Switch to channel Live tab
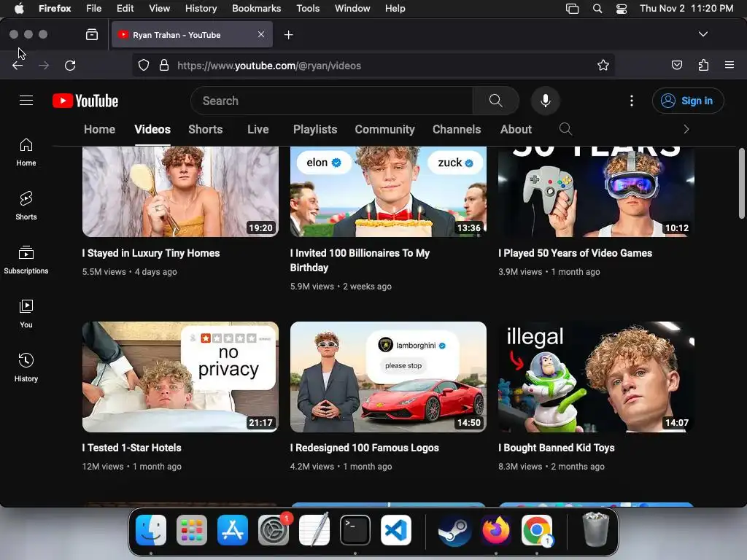Image resolution: width=747 pixels, height=560 pixels. [x=258, y=130]
